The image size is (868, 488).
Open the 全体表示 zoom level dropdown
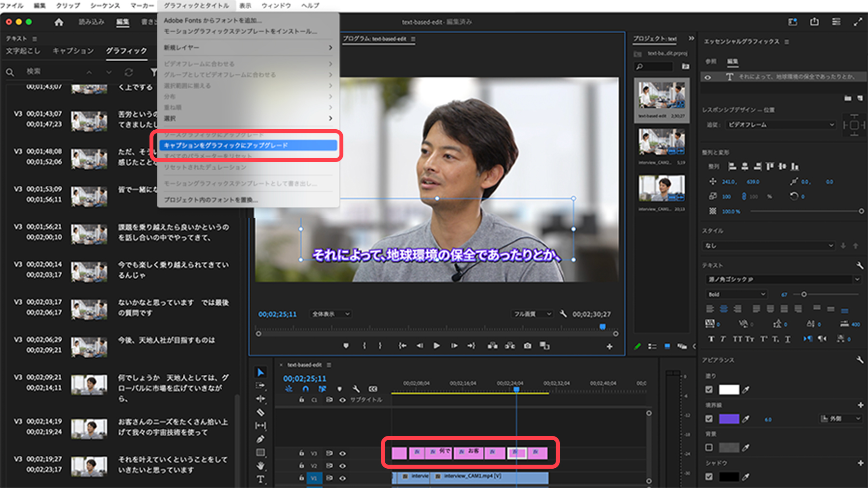tap(330, 314)
